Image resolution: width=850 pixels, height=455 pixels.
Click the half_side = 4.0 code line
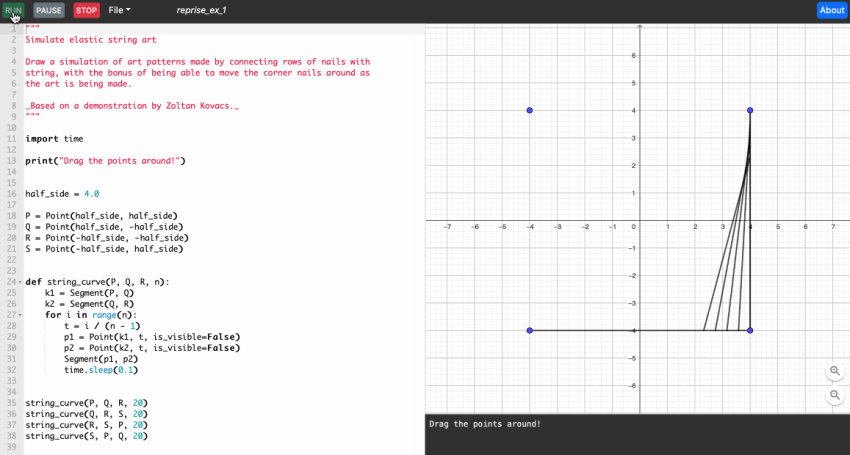tap(62, 193)
